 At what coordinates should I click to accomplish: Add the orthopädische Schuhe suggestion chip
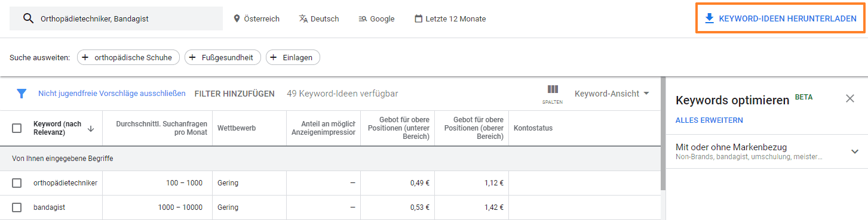[128, 57]
